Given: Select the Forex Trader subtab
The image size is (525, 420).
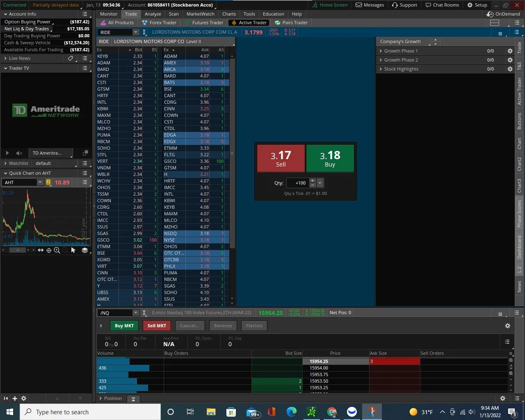Looking at the screenshot, I should 159,23.
